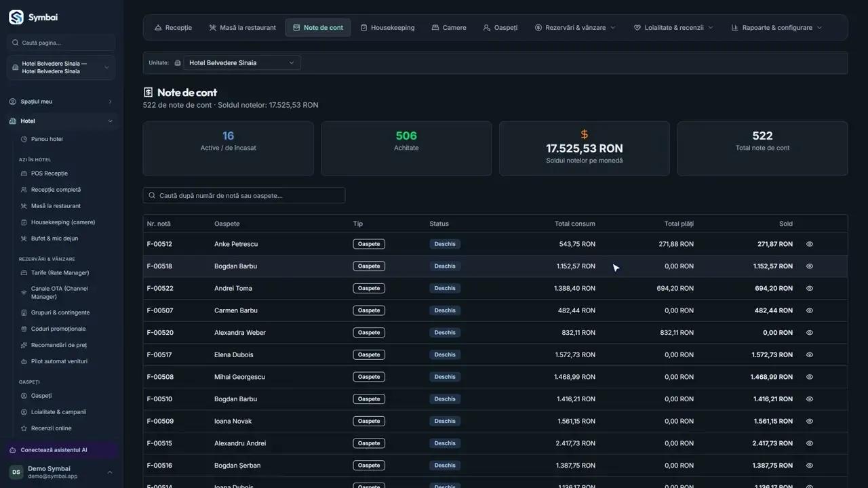868x488 pixels.
Task: View note F-00517 eye icon
Action: [x=810, y=354]
